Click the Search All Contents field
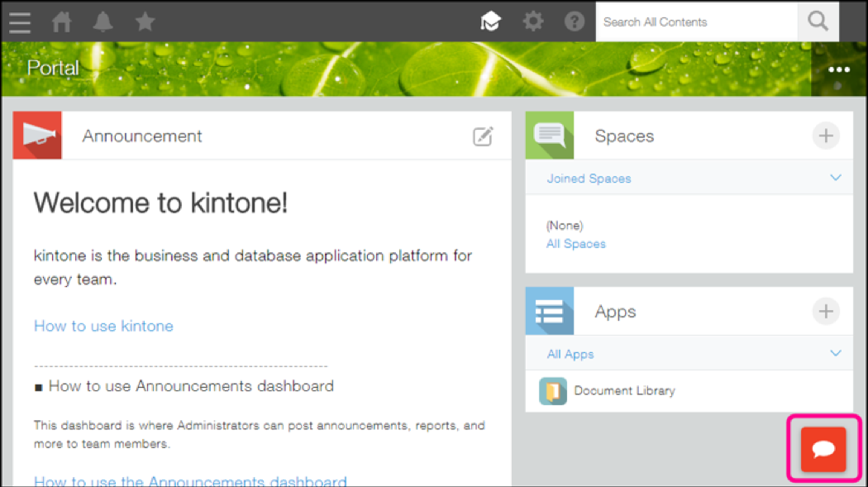Screen dimensions: 868x487 tap(696, 21)
